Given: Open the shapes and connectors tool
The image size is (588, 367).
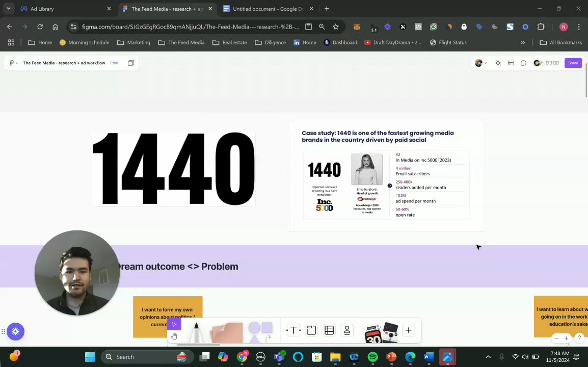Looking at the screenshot, I should pos(260,332).
